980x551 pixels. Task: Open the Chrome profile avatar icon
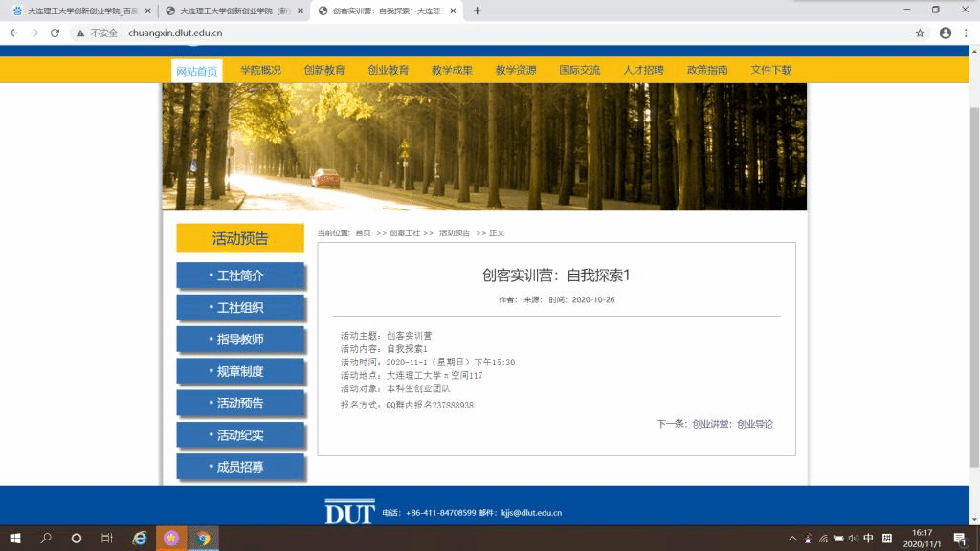click(946, 33)
